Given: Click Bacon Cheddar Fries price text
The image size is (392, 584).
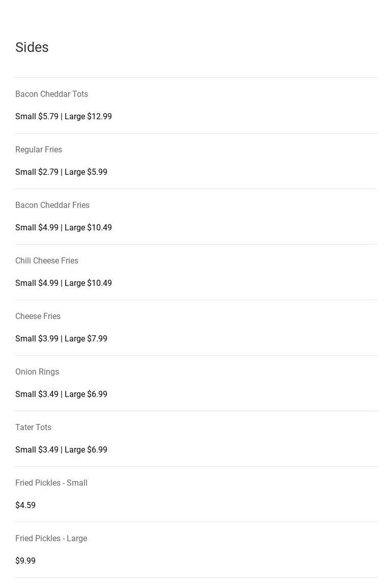Looking at the screenshot, I should pyautogui.click(x=63, y=228).
